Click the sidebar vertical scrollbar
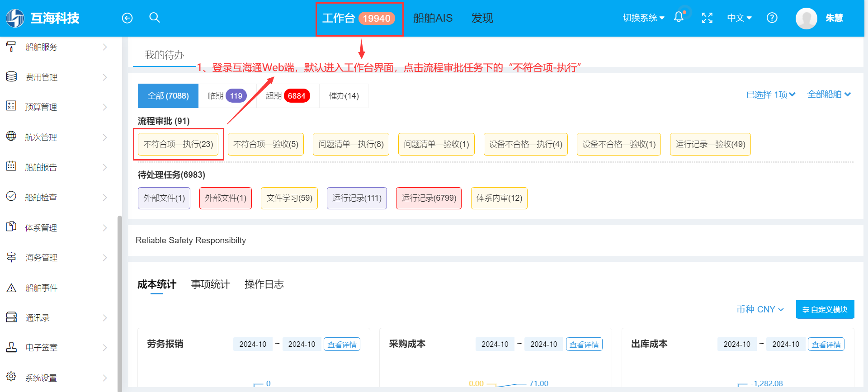 [x=120, y=303]
